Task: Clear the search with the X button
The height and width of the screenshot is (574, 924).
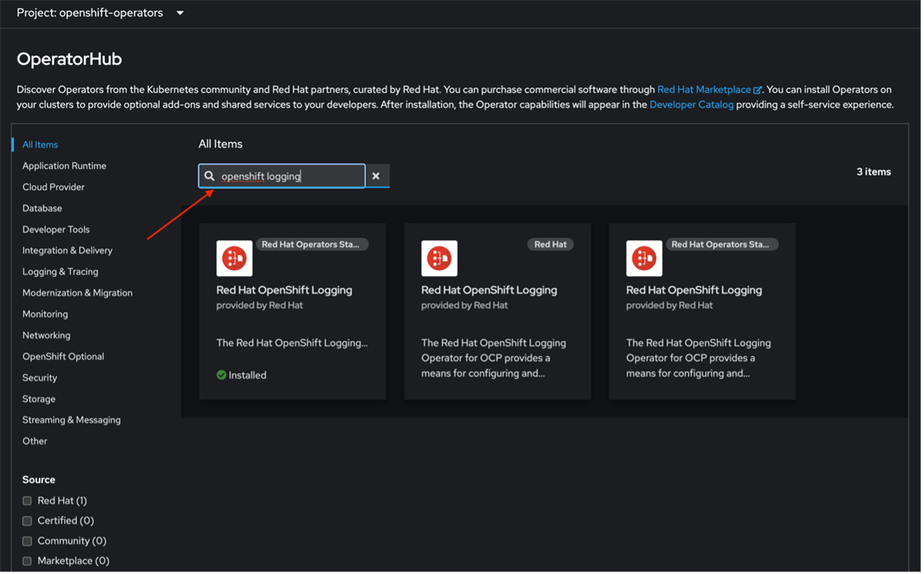Action: (376, 176)
